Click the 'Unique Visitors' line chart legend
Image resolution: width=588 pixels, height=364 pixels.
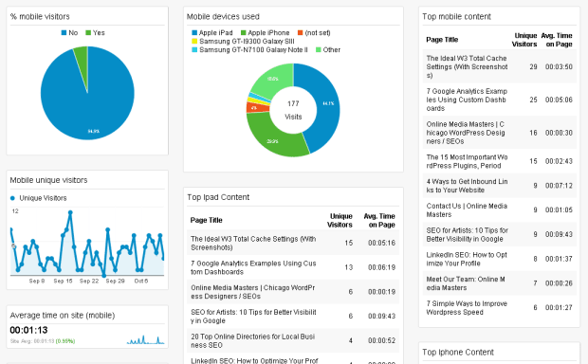click(x=39, y=198)
